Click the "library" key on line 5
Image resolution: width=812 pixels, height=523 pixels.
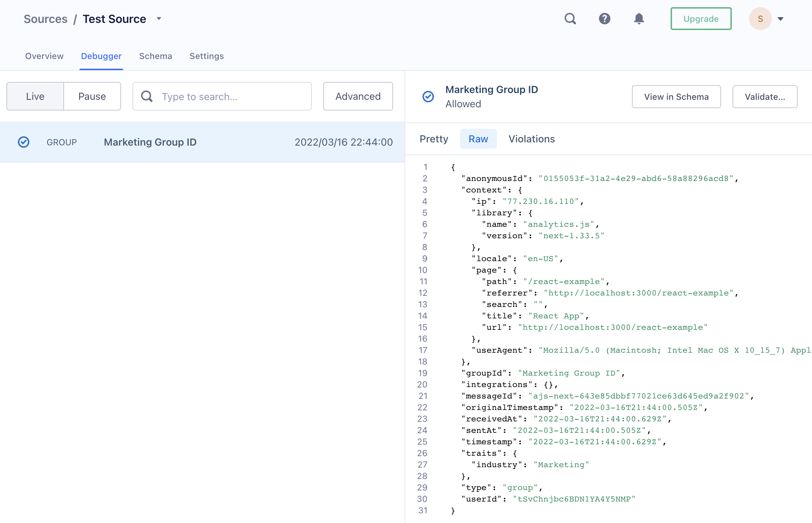point(494,213)
